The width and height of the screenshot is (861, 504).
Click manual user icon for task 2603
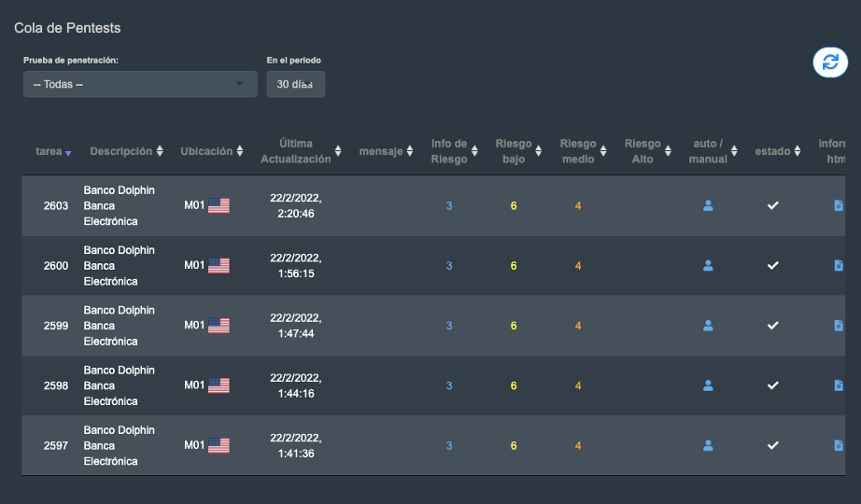pos(709,205)
